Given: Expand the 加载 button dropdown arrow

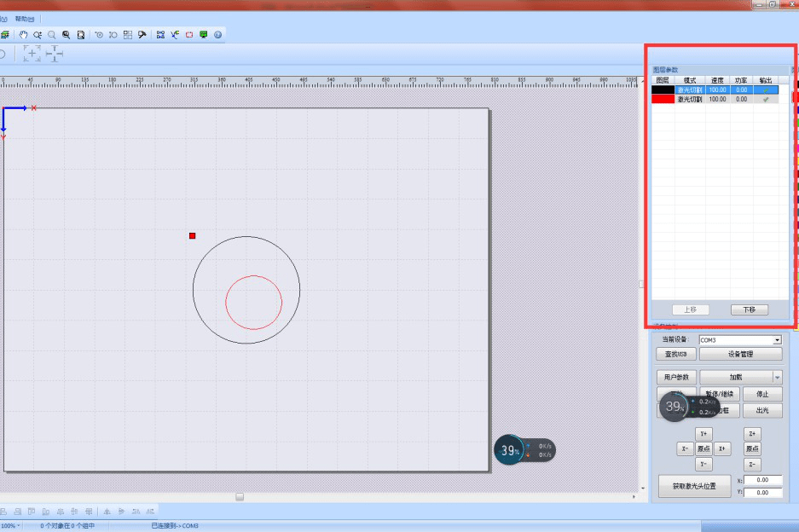Looking at the screenshot, I should [777, 377].
